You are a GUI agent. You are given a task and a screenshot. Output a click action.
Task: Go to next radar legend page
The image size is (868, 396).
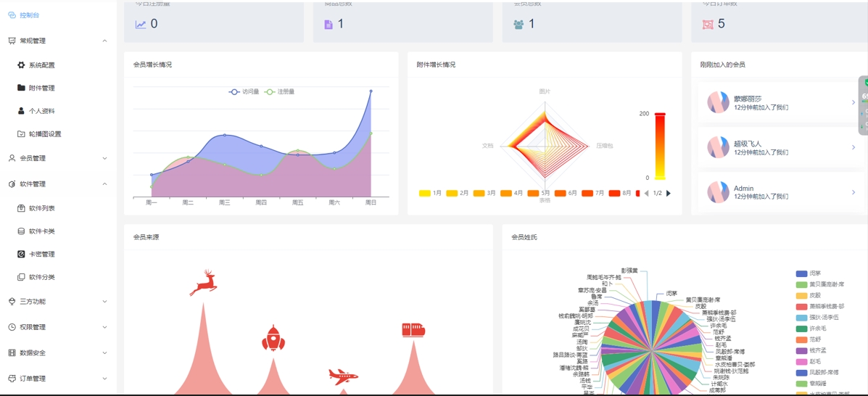pyautogui.click(x=668, y=194)
